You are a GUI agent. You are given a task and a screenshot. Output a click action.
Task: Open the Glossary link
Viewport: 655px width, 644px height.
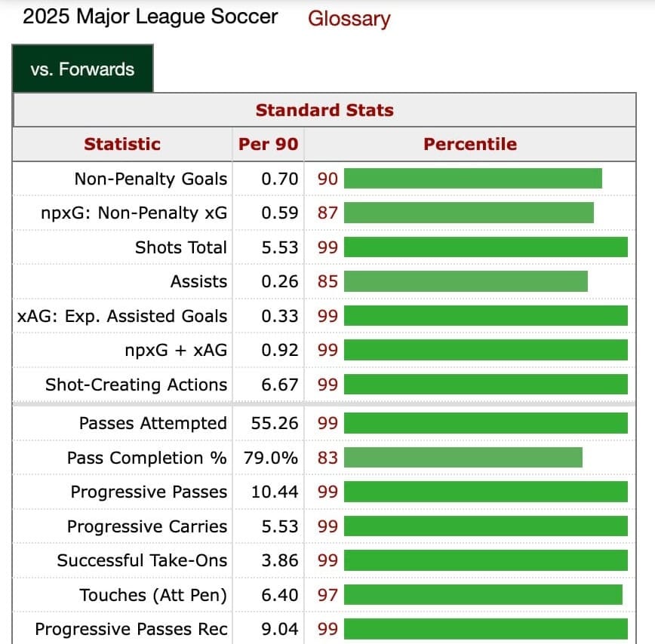[x=349, y=19]
